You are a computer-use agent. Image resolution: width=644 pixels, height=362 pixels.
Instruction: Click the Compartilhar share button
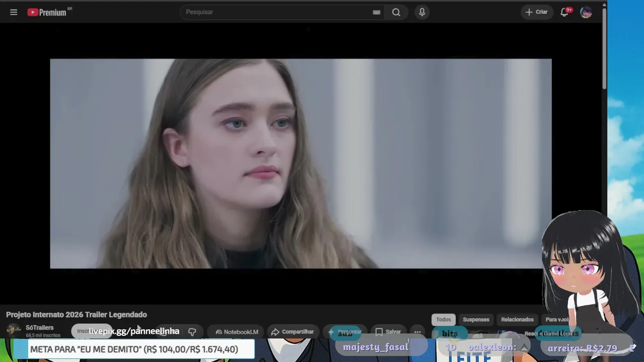point(292,332)
